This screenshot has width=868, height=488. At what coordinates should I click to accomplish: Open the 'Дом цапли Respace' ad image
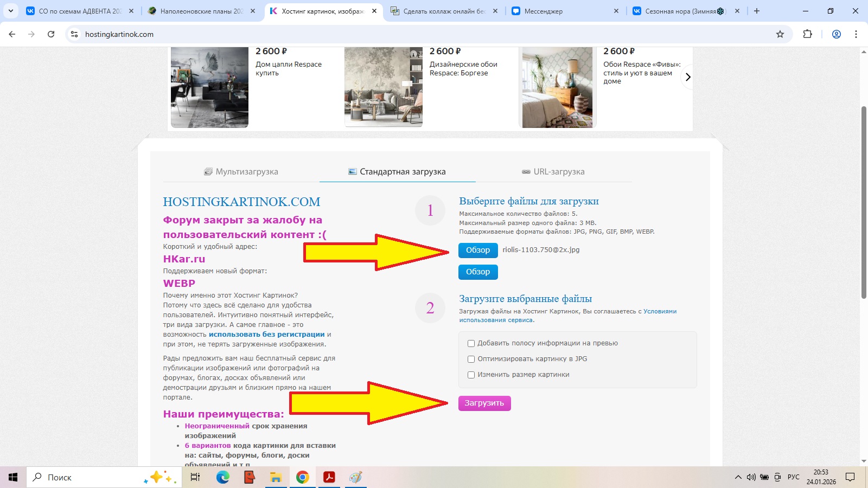209,87
